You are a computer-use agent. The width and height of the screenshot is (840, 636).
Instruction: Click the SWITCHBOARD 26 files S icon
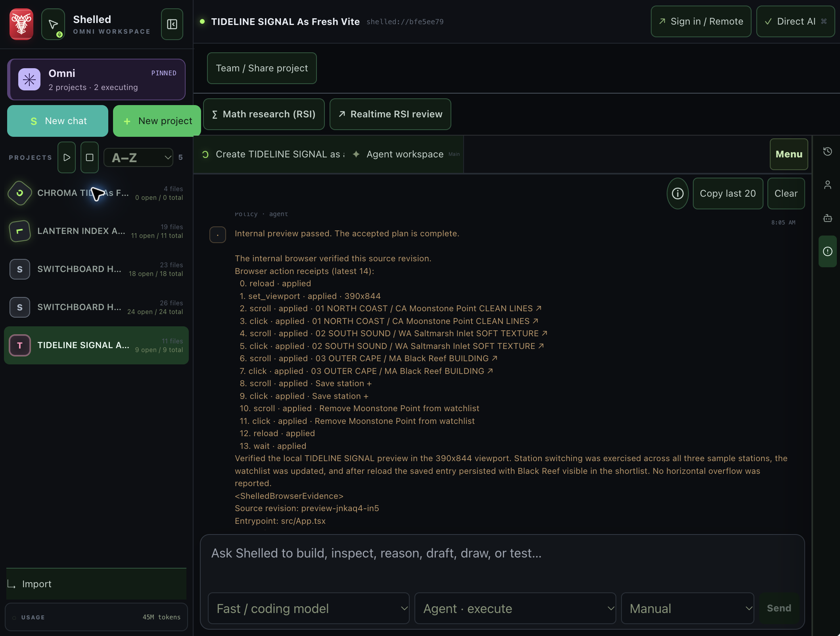20,307
